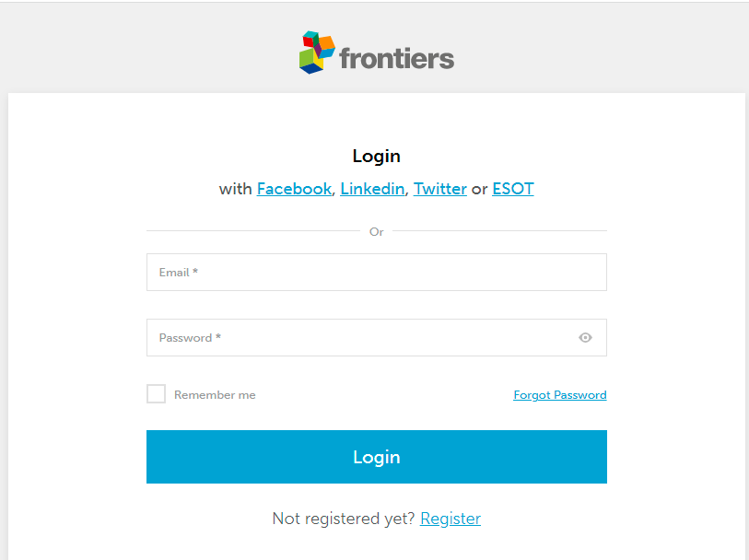749x560 pixels.
Task: Log in with Facebook link
Action: (294, 189)
